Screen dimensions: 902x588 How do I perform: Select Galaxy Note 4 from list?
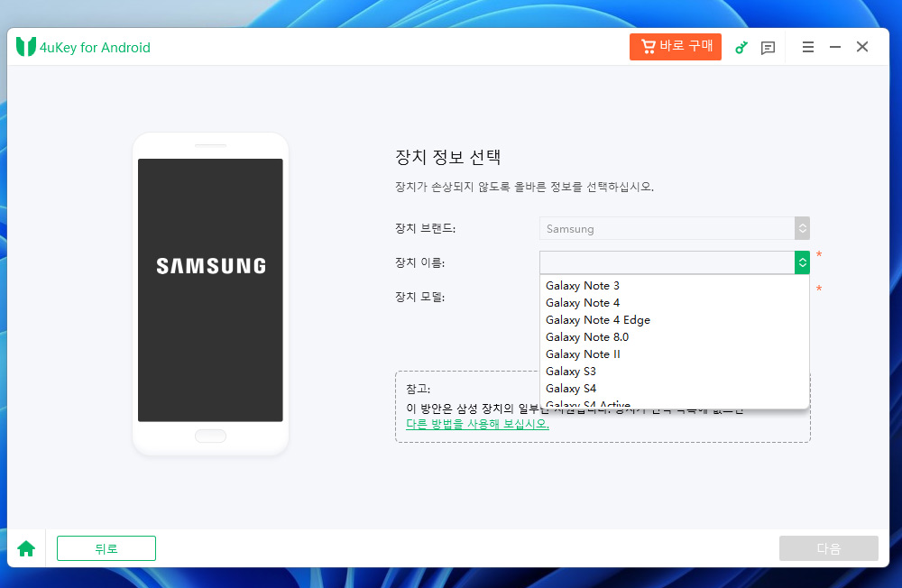(x=674, y=303)
